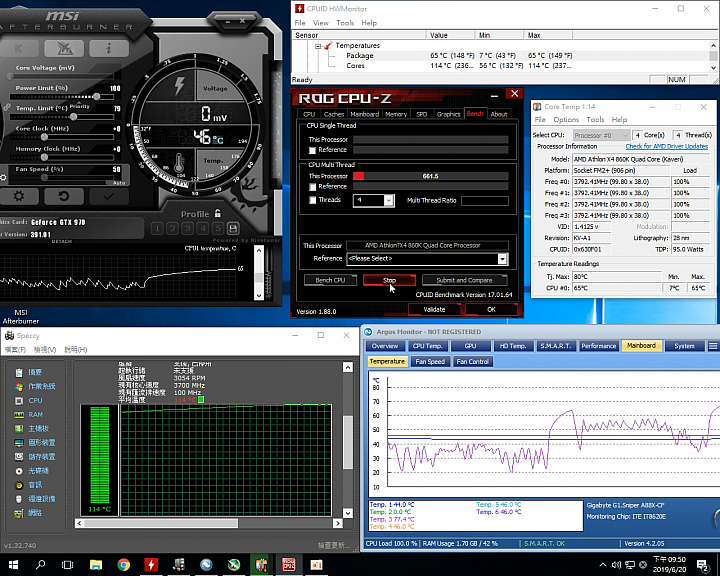The height and width of the screenshot is (576, 720).
Task: Open Argus Monitor Fan Control sub-tab
Action: tap(472, 361)
